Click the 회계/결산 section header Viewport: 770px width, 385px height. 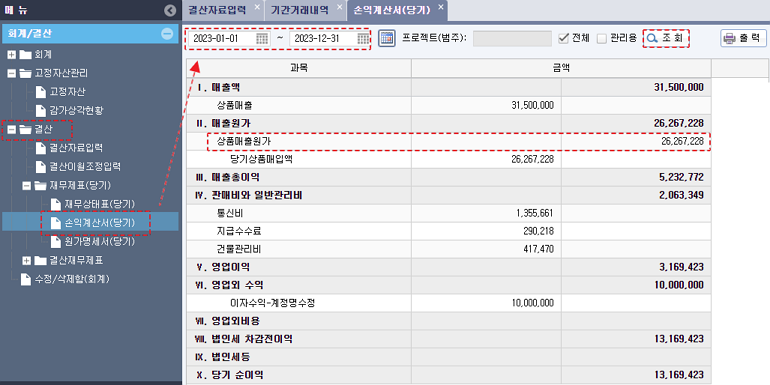coord(89,34)
